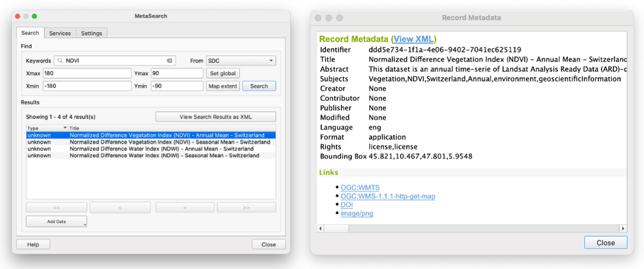Click the Help button in MetaSearch

click(x=33, y=244)
